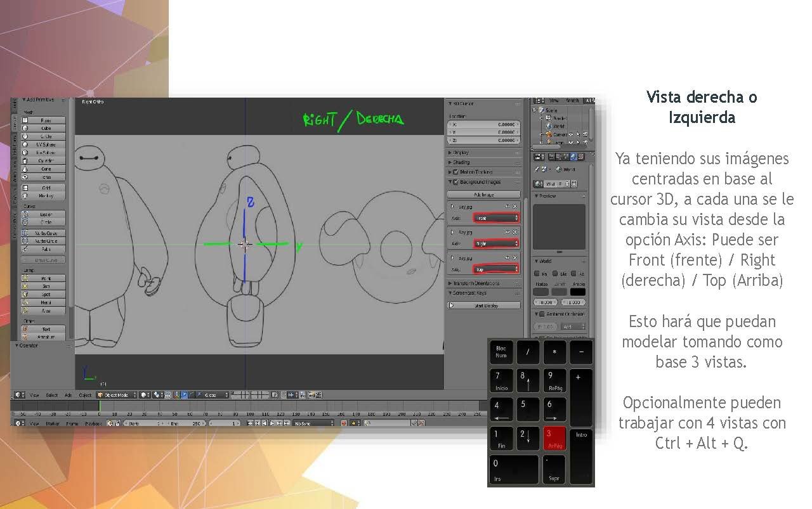Add a UV Sphere primitive
Image resolution: width=812 pixels, height=509 pixels.
(x=43, y=145)
